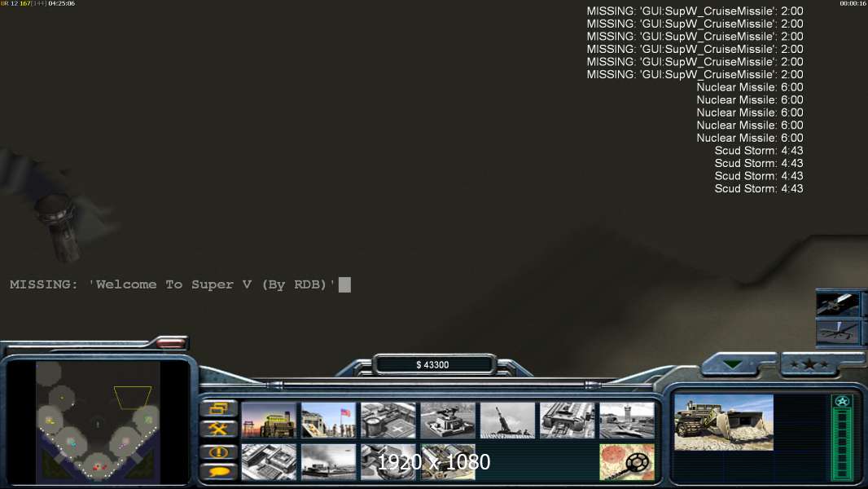Build a War Factory structure
Image resolution: width=868 pixels, height=489 pixels.
coord(568,421)
